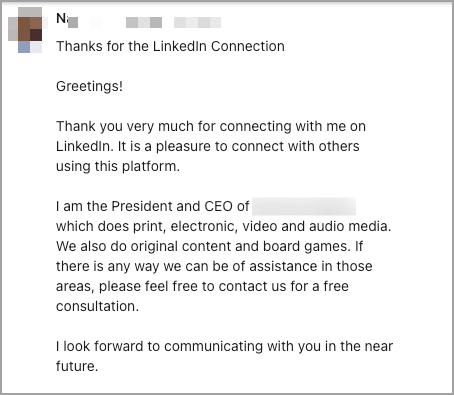Select the blurred company name after 'CEO of'
This screenshot has height=395, width=454.
[304, 206]
